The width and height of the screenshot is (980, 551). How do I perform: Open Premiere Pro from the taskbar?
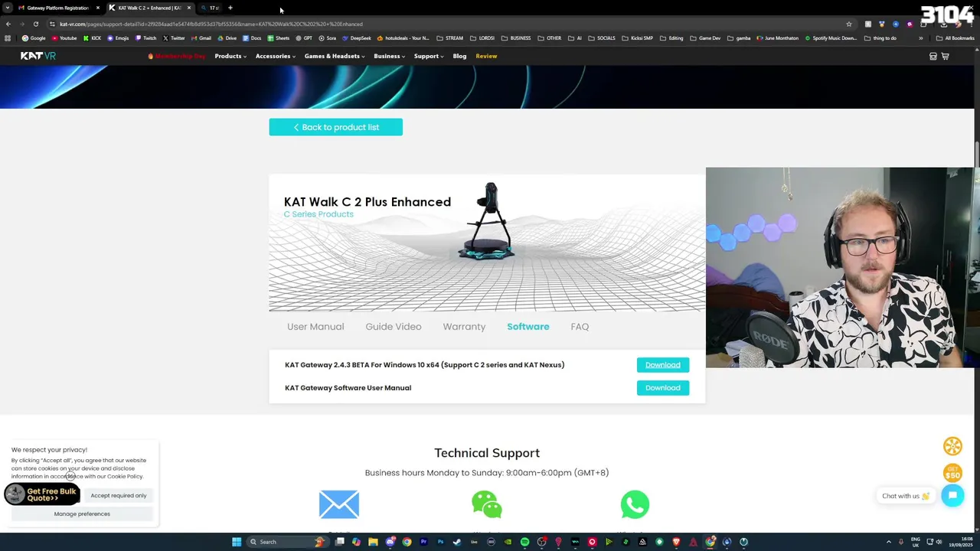click(x=423, y=542)
